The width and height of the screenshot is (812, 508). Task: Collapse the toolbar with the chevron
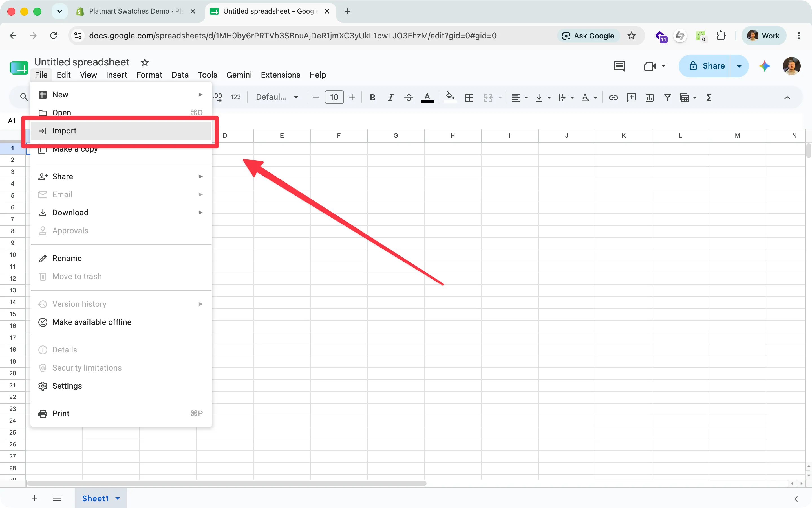coord(787,98)
